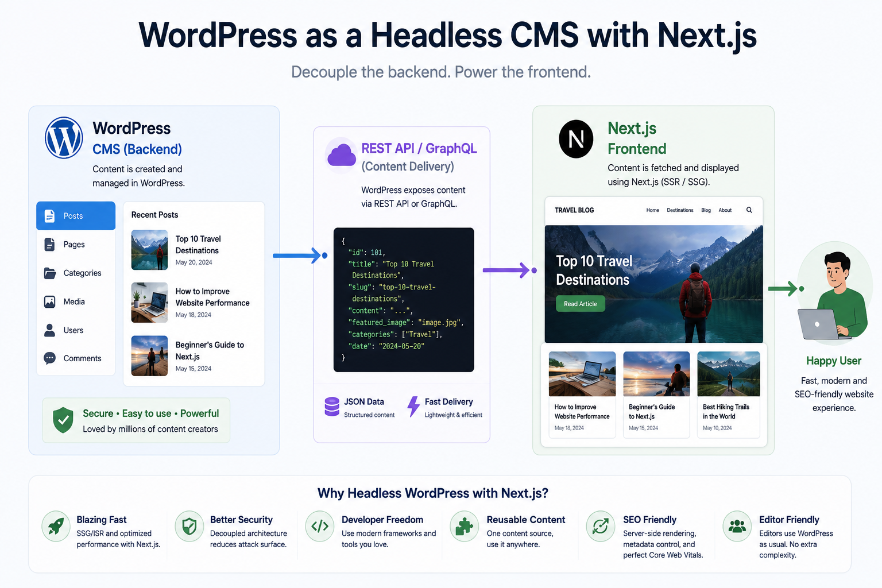Click the recent post title "Beginner's Guide to Next.js"

210,350
